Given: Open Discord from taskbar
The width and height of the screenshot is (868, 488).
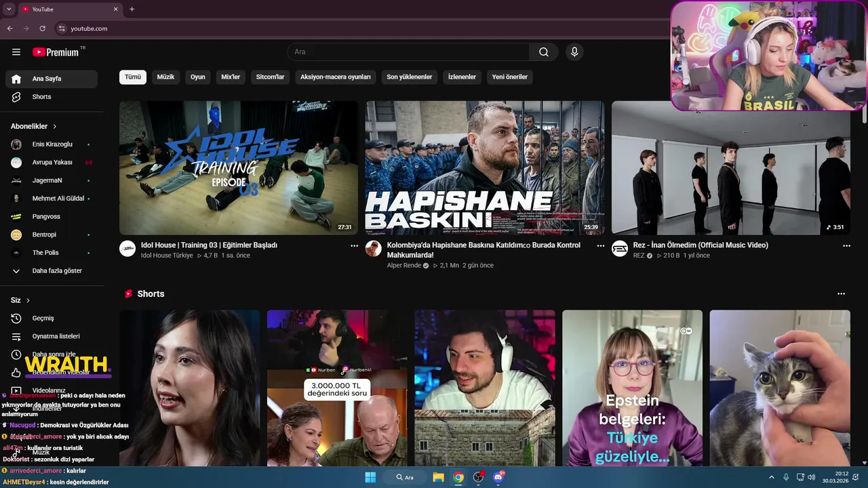Looking at the screenshot, I should click(x=499, y=477).
